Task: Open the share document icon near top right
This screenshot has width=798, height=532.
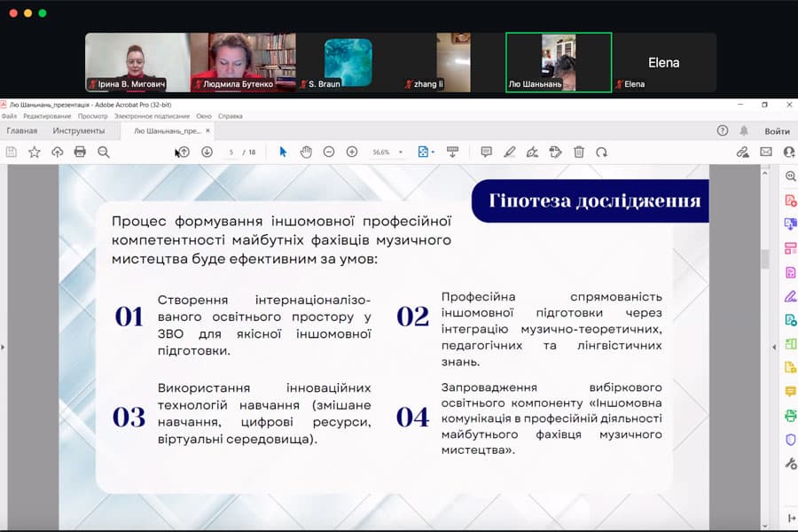Action: (x=743, y=152)
